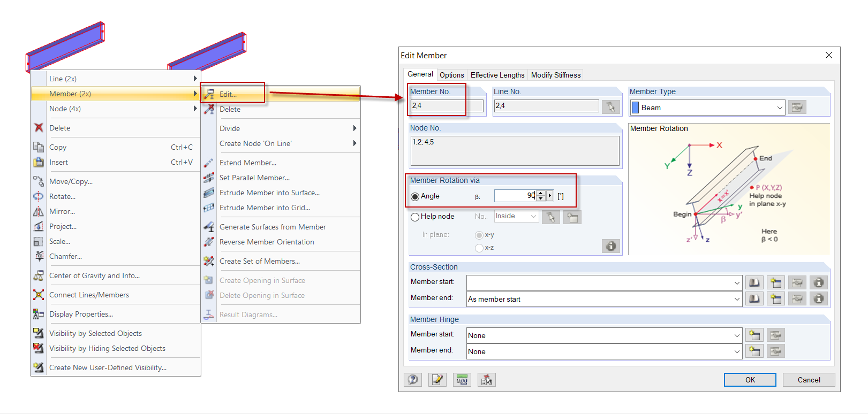Click the Visibility by Selected Objects icon

point(39,333)
